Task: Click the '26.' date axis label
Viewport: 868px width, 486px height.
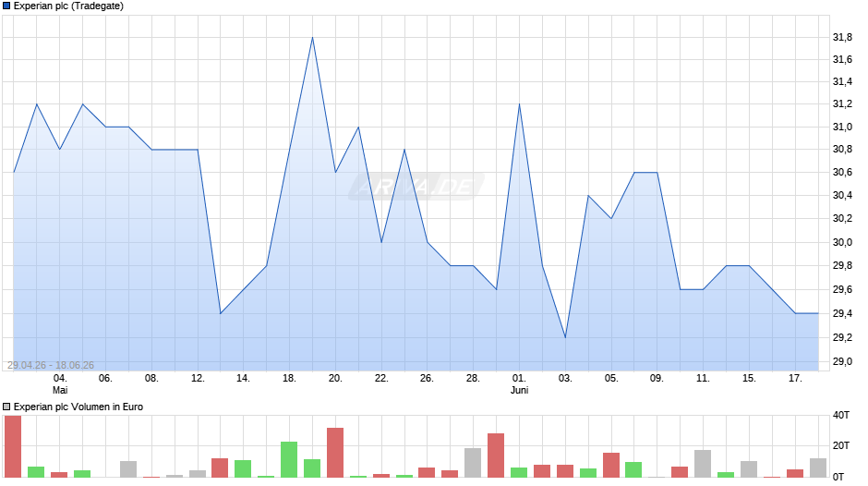Action: pos(427,378)
